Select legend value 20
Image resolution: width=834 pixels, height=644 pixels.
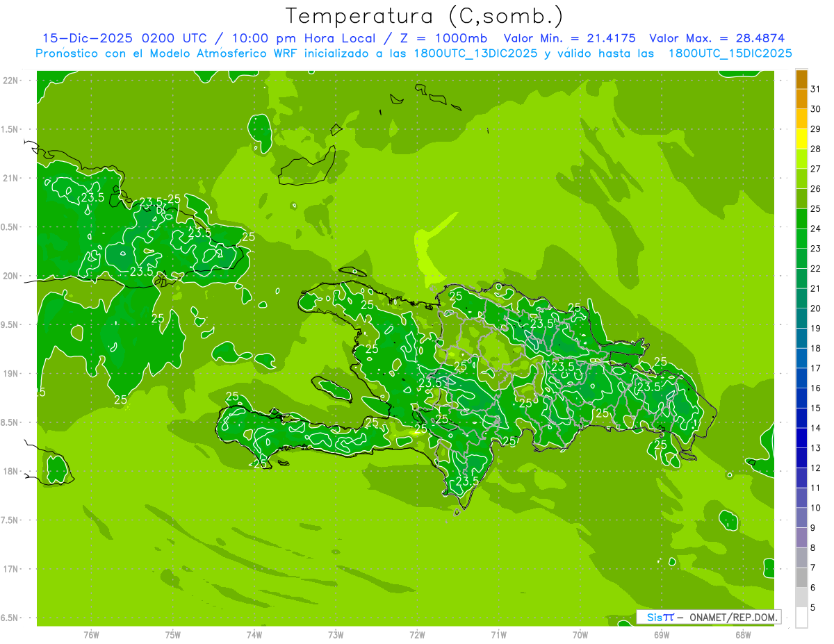point(816,308)
